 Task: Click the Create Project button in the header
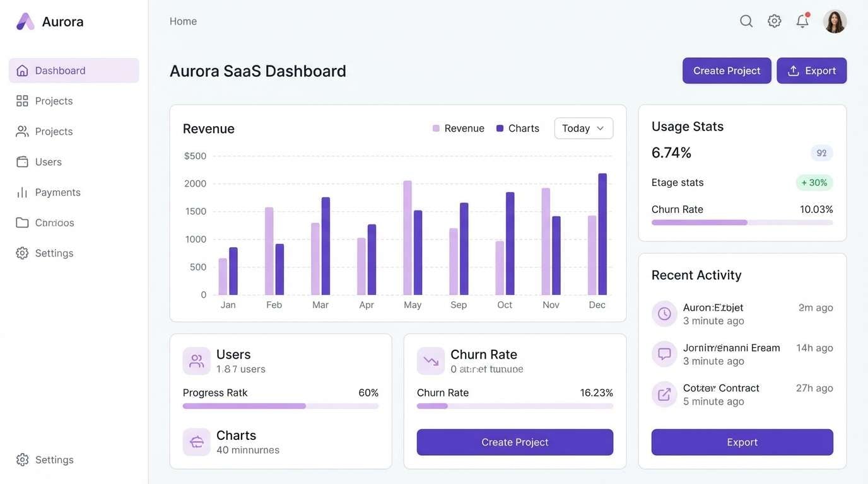click(x=726, y=70)
